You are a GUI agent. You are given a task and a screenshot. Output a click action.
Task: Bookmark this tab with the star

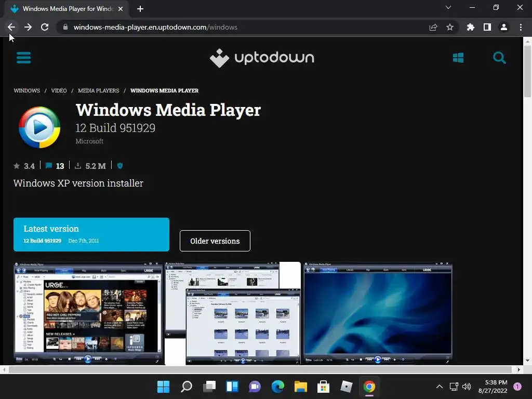click(x=450, y=27)
